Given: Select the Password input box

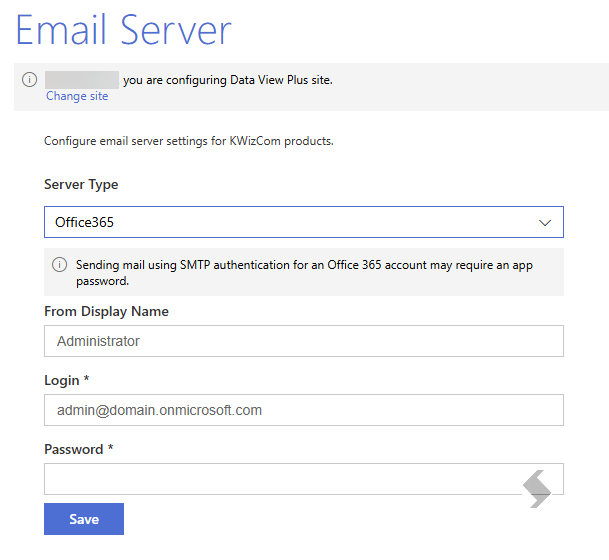Looking at the screenshot, I should pyautogui.click(x=304, y=479).
